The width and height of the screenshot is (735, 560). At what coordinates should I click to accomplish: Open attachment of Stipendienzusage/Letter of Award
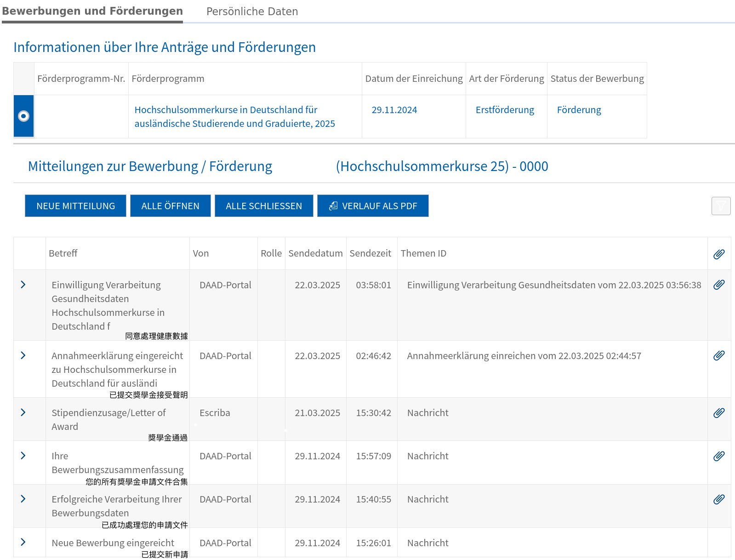click(718, 413)
